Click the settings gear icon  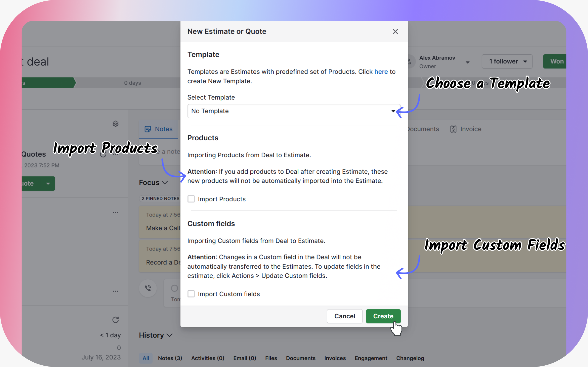point(116,124)
